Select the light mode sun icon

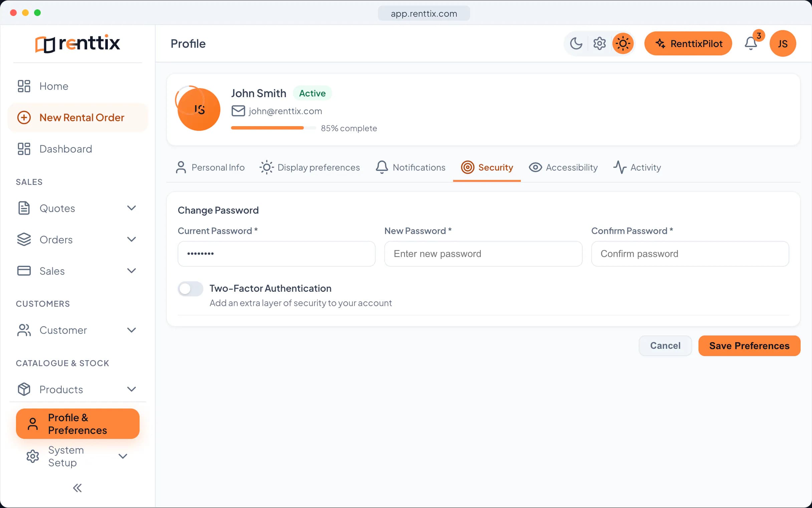623,44
